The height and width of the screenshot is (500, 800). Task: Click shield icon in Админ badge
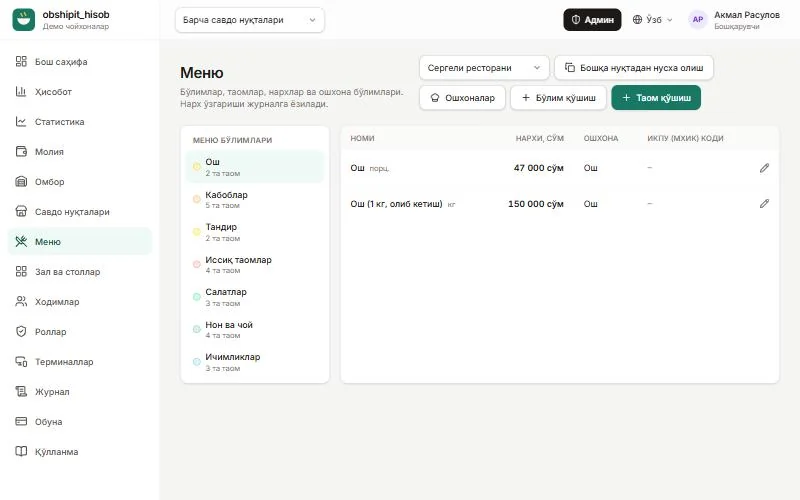pos(576,20)
